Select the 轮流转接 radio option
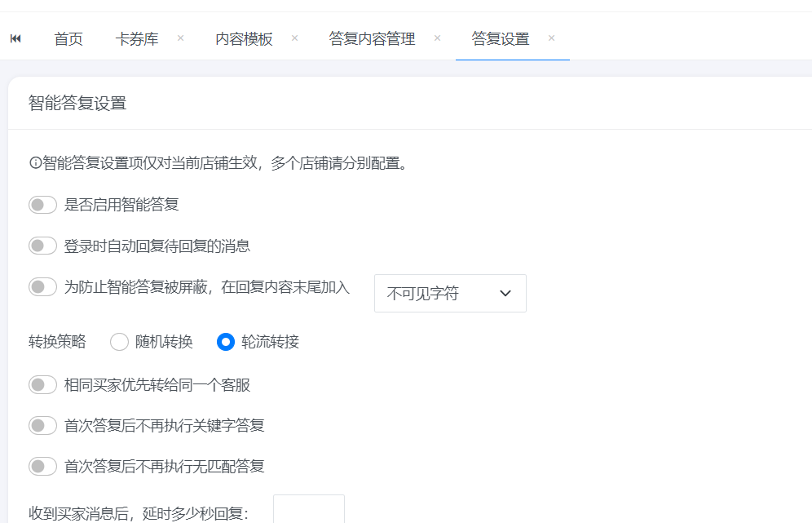This screenshot has height=523, width=812. [226, 342]
